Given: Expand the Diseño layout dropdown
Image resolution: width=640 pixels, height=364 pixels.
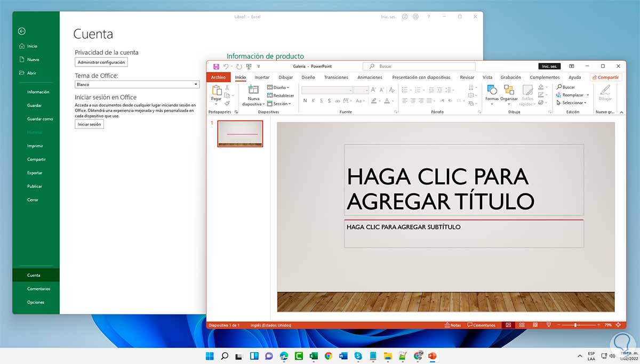Looking at the screenshot, I should (x=278, y=87).
